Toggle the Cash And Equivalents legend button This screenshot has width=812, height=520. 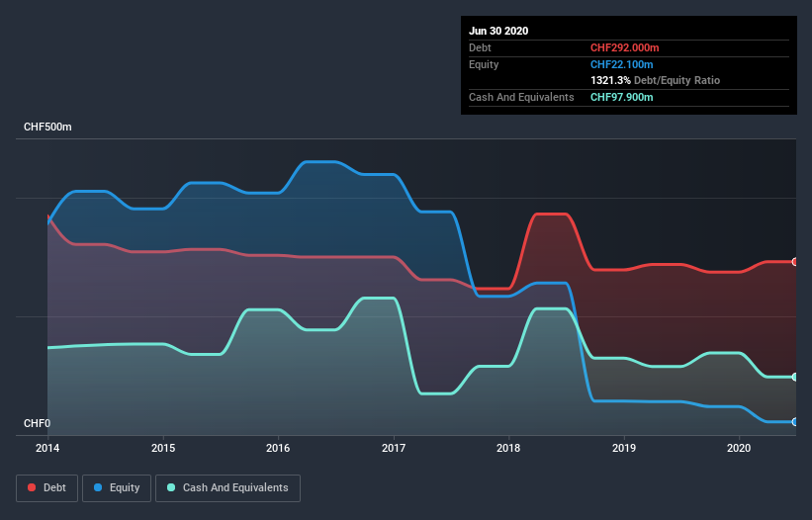227,488
